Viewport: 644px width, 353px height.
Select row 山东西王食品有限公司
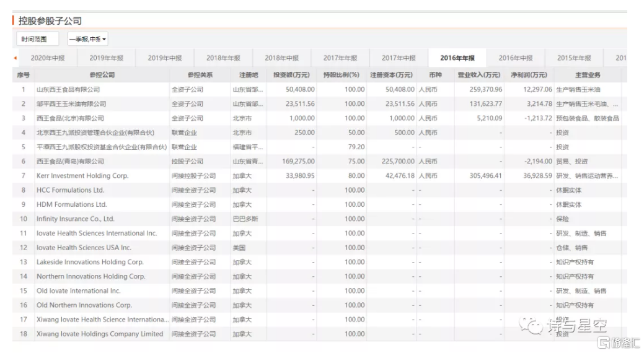click(x=320, y=89)
